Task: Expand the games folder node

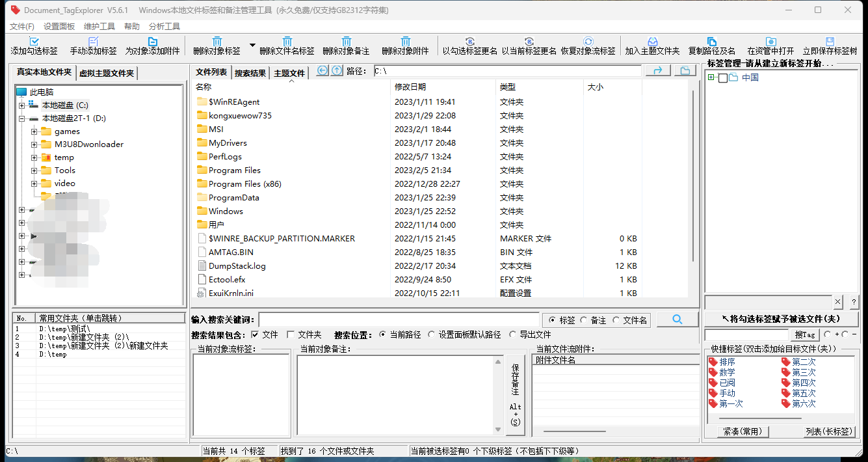Action: pyautogui.click(x=34, y=131)
